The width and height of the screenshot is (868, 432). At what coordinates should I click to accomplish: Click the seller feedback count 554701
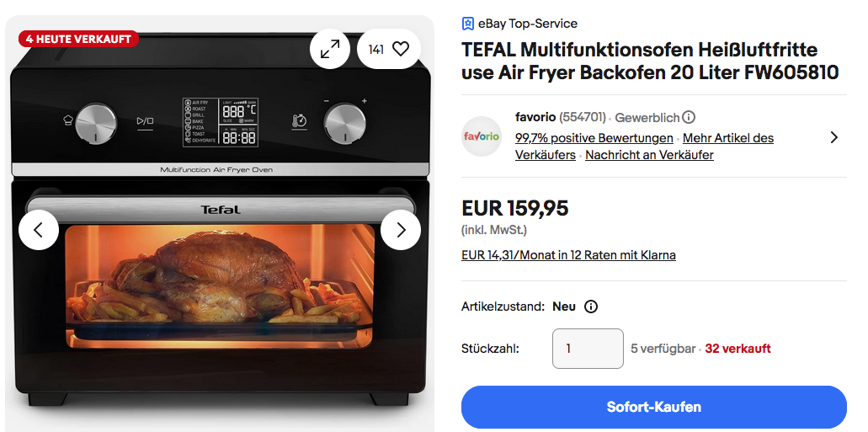583,117
